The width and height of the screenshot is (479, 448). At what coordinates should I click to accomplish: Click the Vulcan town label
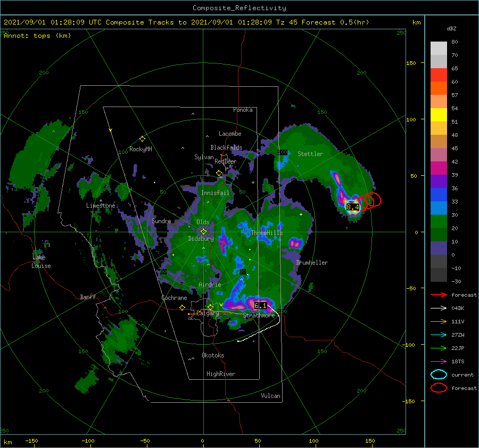click(271, 396)
